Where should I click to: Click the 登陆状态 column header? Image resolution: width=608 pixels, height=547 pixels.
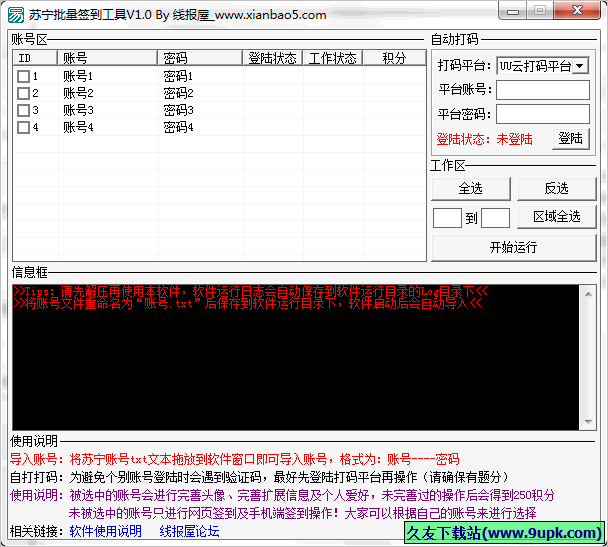pyautogui.click(x=273, y=58)
